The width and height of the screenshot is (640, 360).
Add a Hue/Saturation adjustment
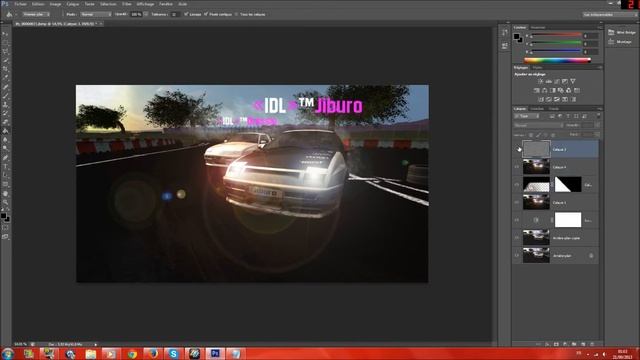(x=537, y=91)
